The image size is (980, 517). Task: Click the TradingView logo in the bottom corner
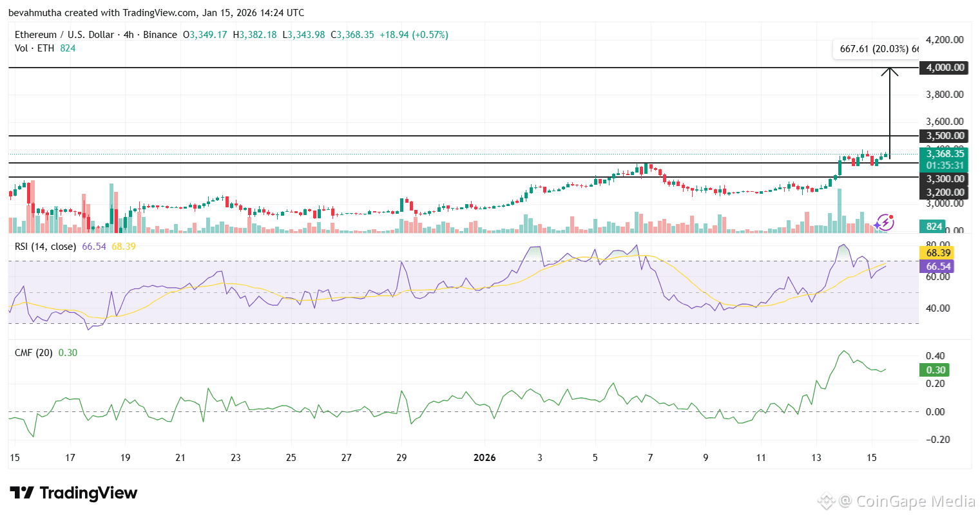click(x=73, y=493)
